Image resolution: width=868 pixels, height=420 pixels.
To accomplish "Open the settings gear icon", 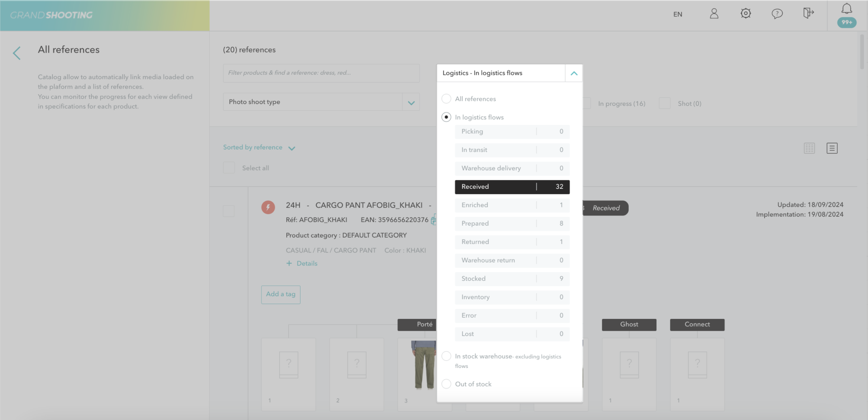I will coord(745,14).
